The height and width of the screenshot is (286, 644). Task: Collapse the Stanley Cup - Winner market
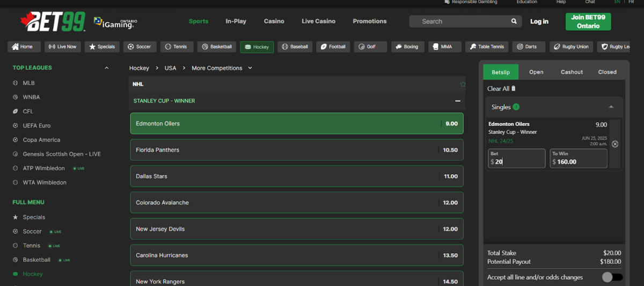[x=457, y=101]
